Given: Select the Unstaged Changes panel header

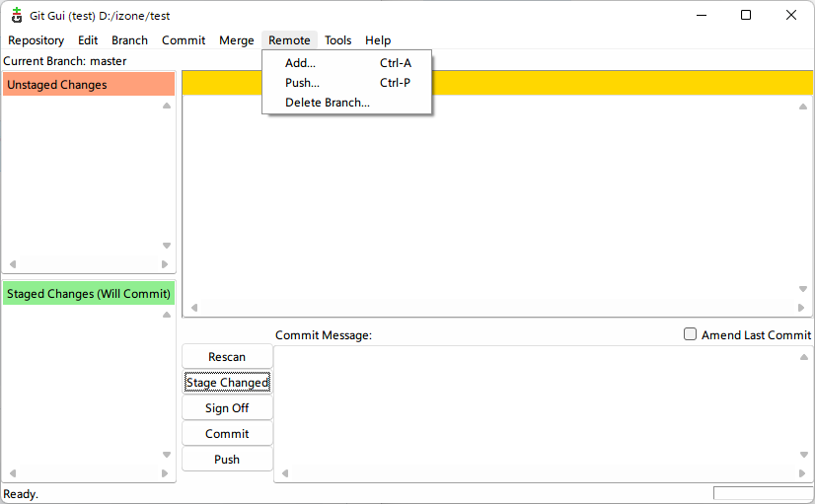Looking at the screenshot, I should [89, 85].
